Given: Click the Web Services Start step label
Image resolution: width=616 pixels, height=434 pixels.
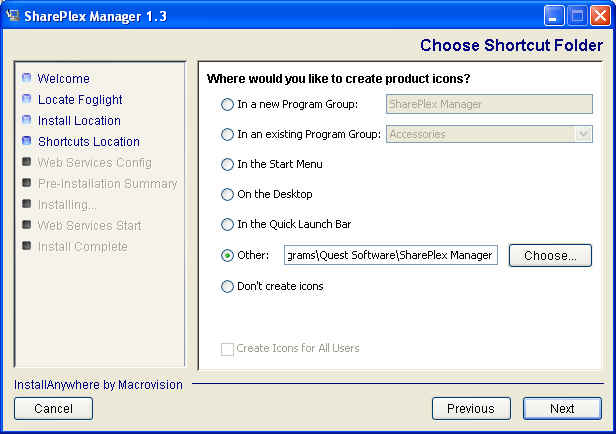Looking at the screenshot, I should tap(90, 226).
